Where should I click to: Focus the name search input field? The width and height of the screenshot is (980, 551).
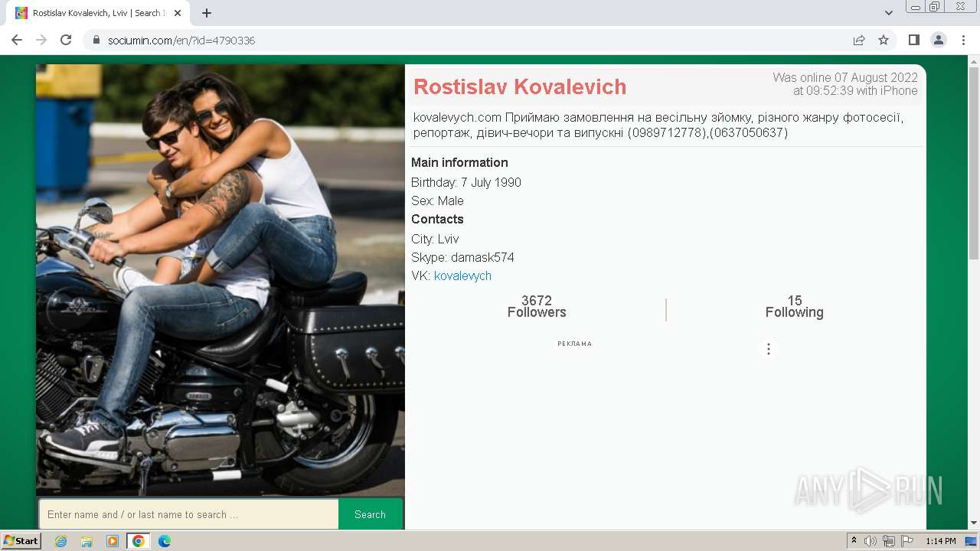188,514
